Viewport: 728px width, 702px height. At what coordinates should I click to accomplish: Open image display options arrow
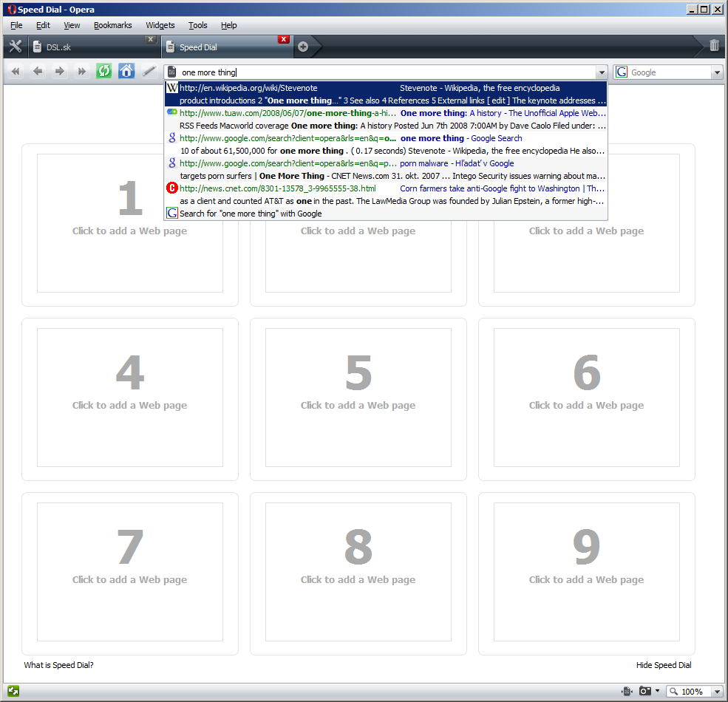click(658, 691)
